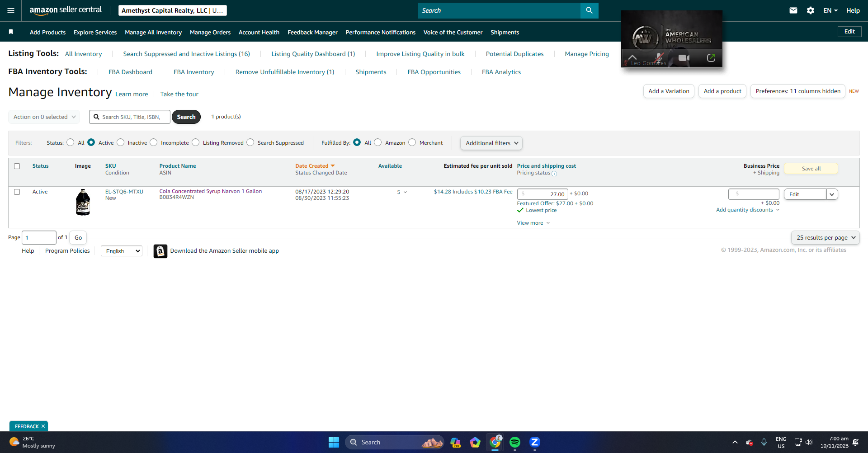
Task: Open the Edit button dropdown arrow
Action: pyautogui.click(x=832, y=194)
